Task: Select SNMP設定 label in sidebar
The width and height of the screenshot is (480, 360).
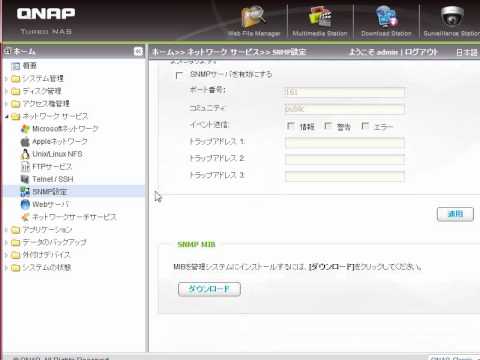Action: [x=50, y=192]
